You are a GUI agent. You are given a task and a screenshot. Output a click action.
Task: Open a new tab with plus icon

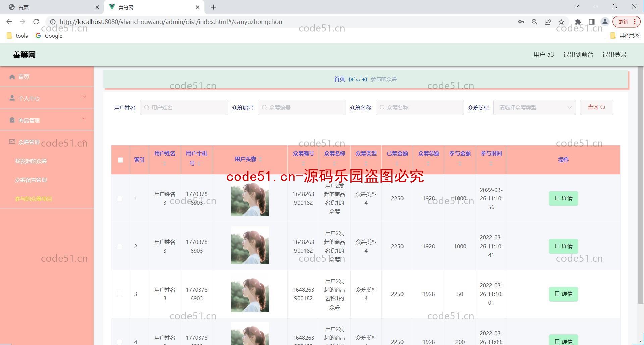213,7
